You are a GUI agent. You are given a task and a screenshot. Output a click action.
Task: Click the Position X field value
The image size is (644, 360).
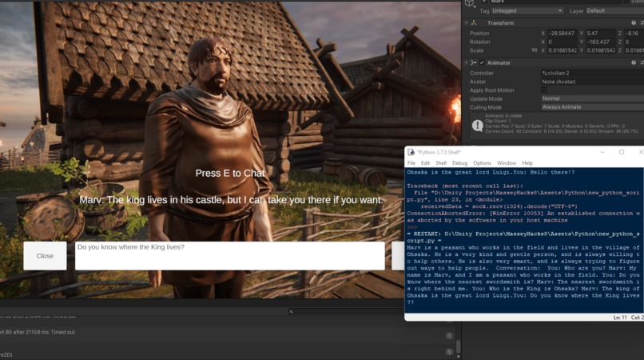(x=563, y=34)
